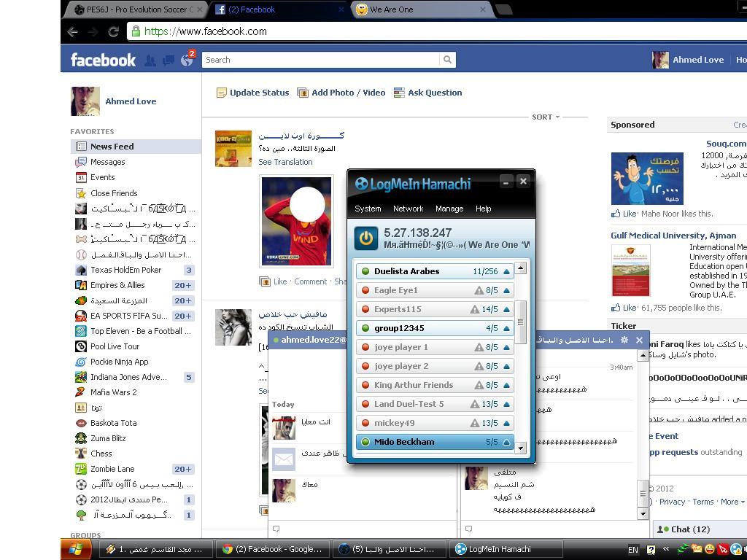Switch to PES6J Pro Evolution Soccer tab
The width and height of the screenshot is (747, 560).
pos(136,9)
